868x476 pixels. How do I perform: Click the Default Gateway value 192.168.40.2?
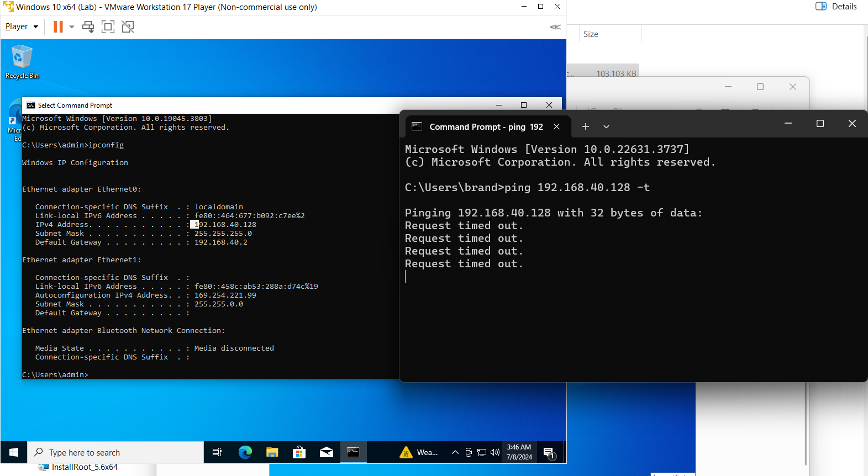221,242
